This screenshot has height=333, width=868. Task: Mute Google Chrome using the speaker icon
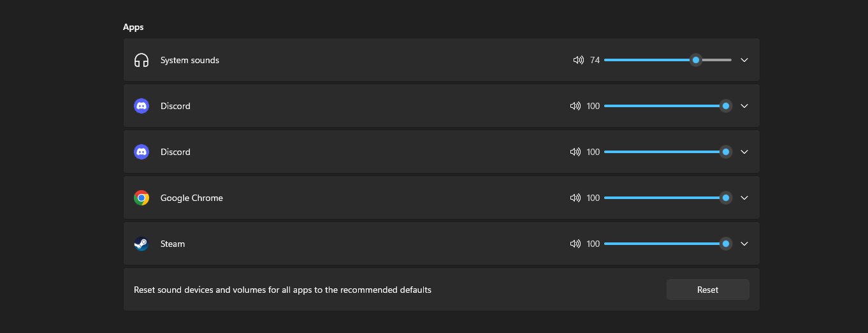575,198
